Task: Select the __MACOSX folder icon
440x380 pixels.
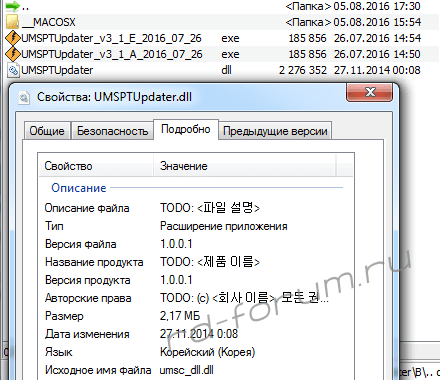Action: [13, 22]
